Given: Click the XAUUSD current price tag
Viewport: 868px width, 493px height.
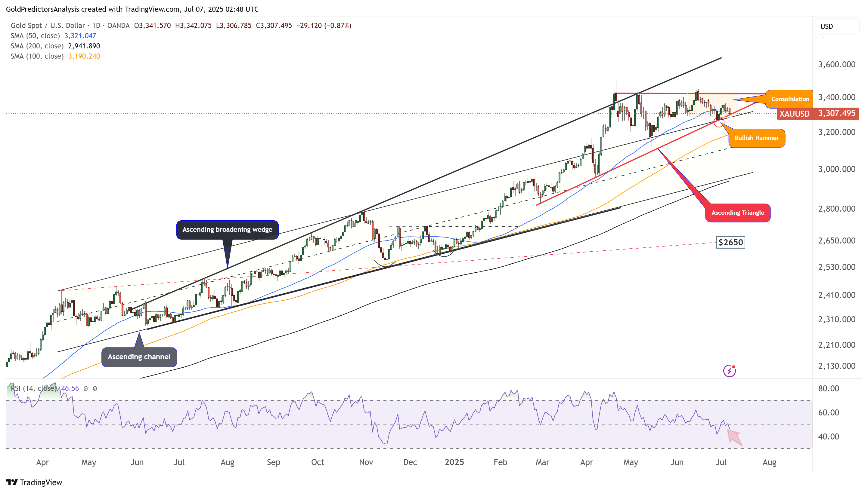Looking at the screenshot, I should pyautogui.click(x=818, y=113).
